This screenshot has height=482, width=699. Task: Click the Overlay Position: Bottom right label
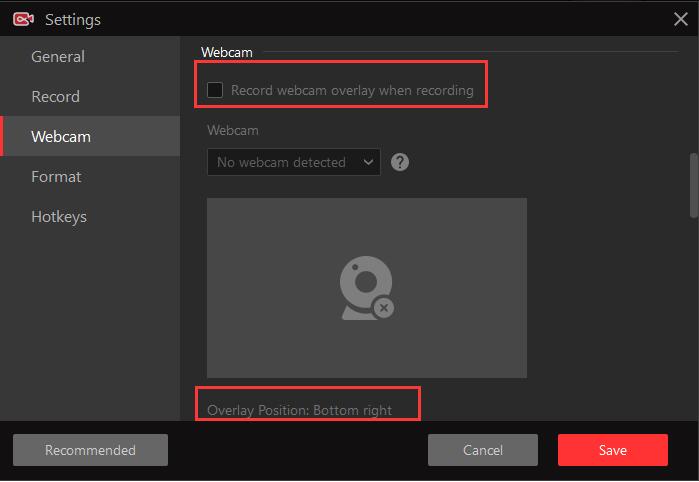tap(299, 410)
